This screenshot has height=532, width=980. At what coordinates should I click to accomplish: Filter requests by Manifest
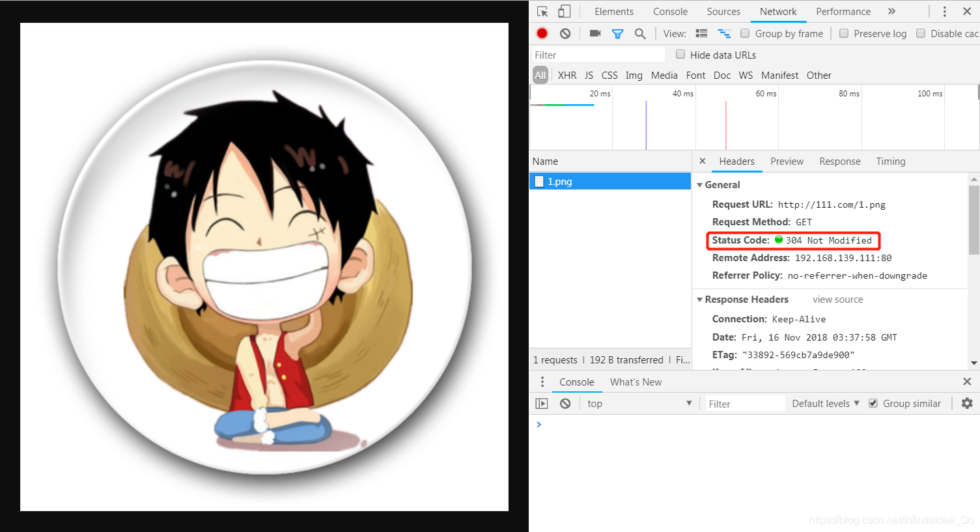pos(779,76)
